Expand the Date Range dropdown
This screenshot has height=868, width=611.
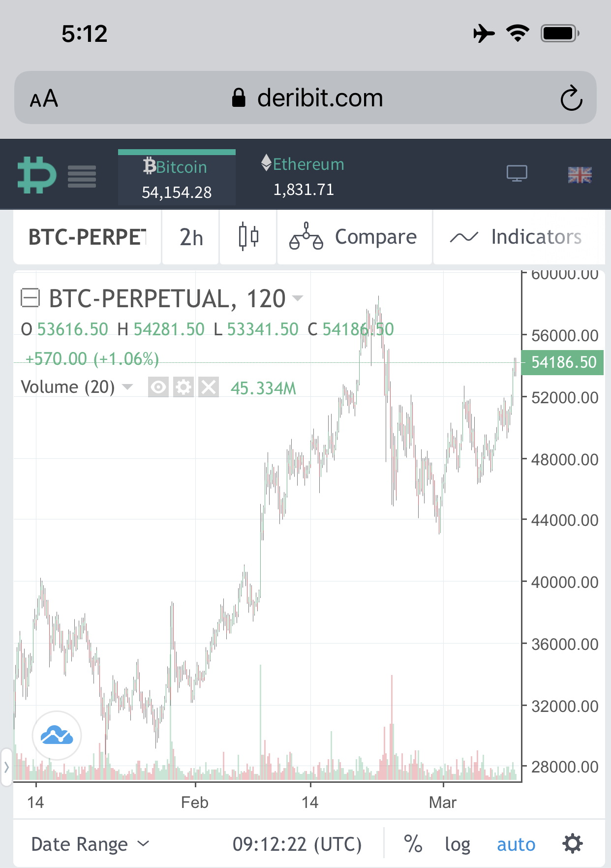click(90, 844)
